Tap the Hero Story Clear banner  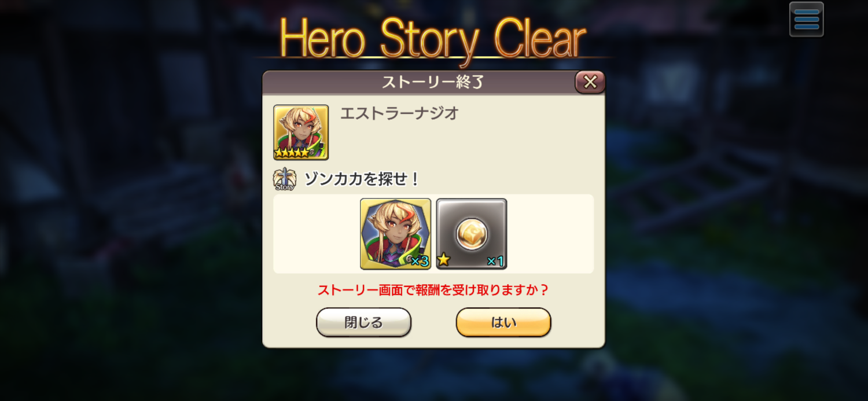[433, 38]
